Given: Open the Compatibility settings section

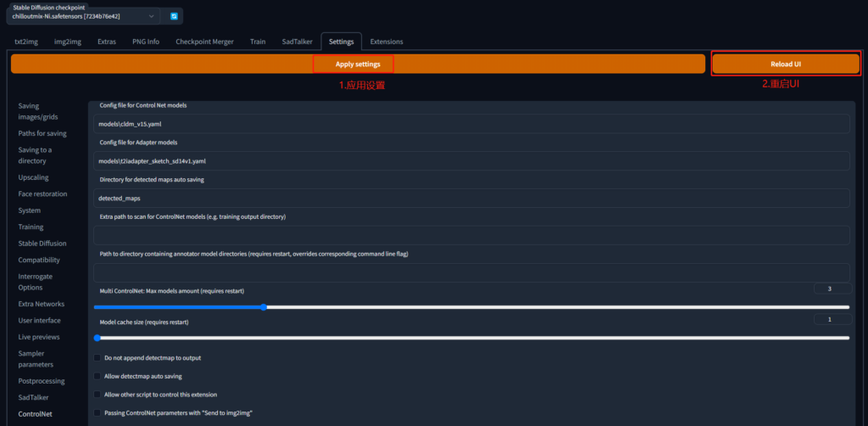Looking at the screenshot, I should coord(39,260).
